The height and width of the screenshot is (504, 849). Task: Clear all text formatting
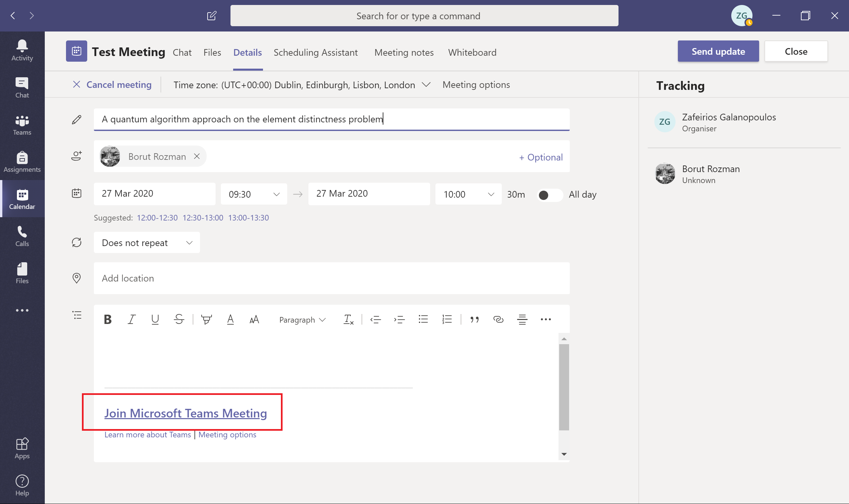(349, 319)
